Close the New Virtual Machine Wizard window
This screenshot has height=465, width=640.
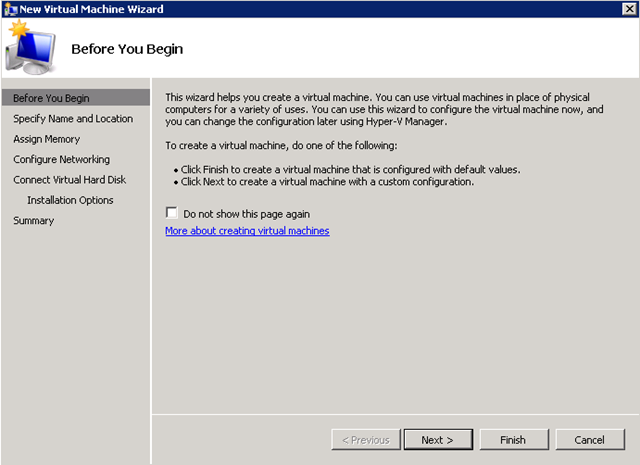point(629,9)
